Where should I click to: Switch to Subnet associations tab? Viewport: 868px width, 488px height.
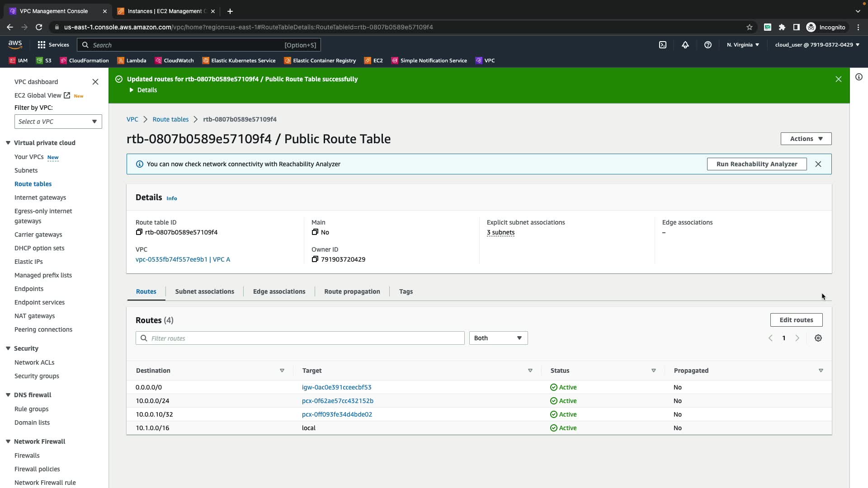point(204,291)
